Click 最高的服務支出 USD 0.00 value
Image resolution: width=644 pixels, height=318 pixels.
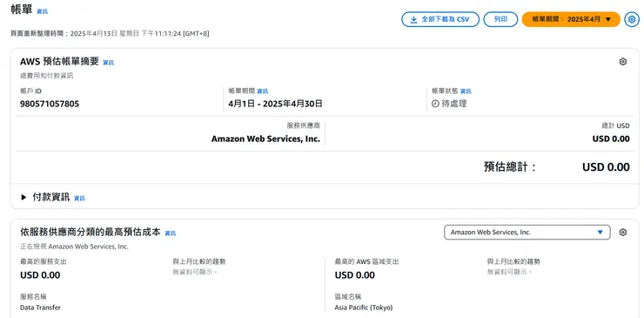pos(40,275)
